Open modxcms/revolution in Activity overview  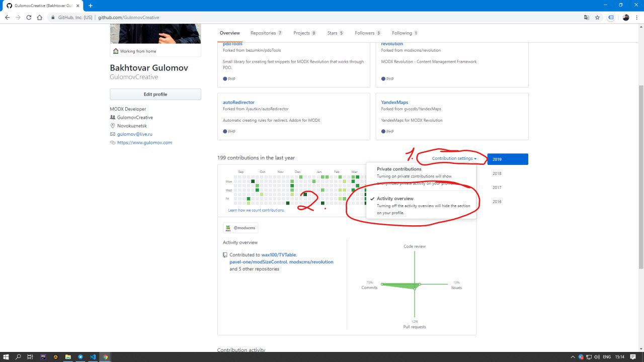click(311, 262)
